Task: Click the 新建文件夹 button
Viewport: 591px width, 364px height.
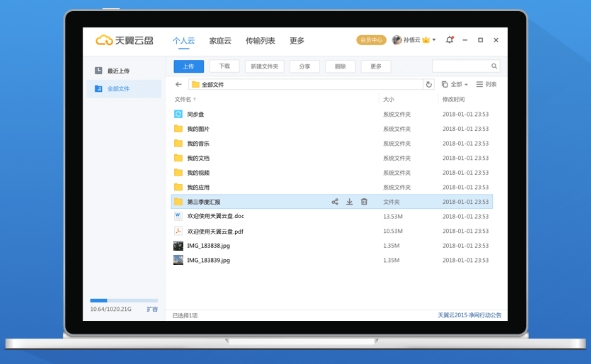Action: (265, 66)
